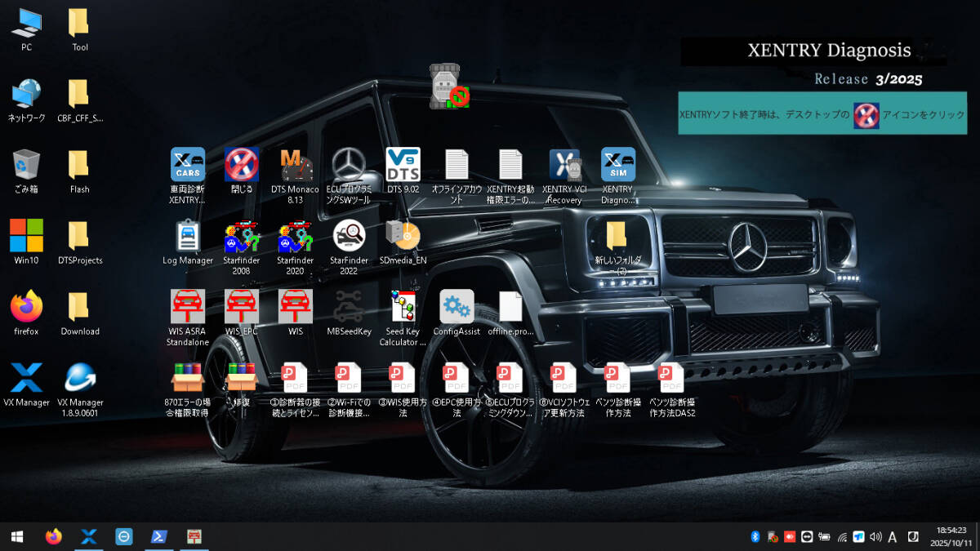
Task: Open WIS_EPC shortcut
Action: coord(242,313)
